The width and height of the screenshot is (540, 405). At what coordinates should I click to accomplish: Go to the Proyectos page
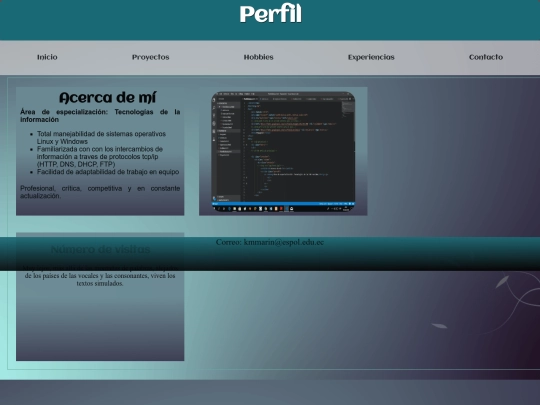tap(150, 57)
